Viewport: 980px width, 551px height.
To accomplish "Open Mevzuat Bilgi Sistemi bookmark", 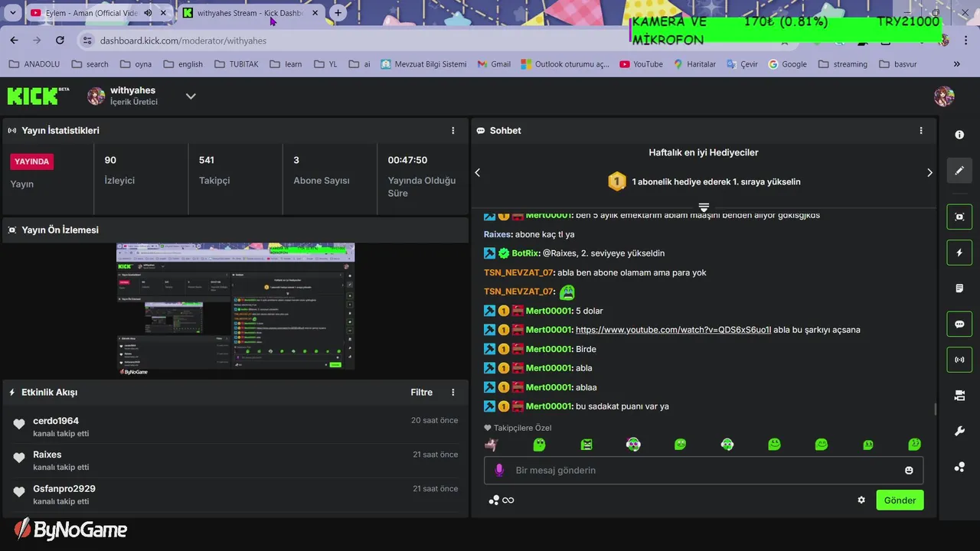I will [x=423, y=64].
